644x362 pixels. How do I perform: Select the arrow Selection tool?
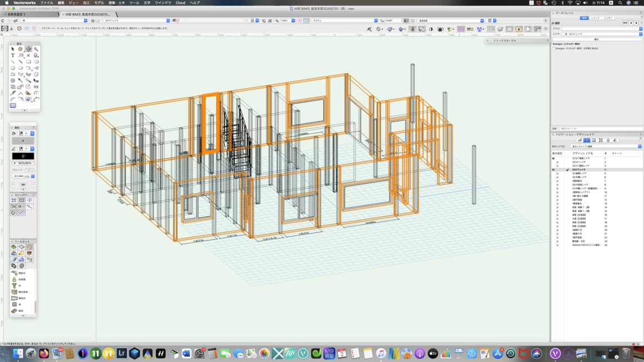click(13, 49)
